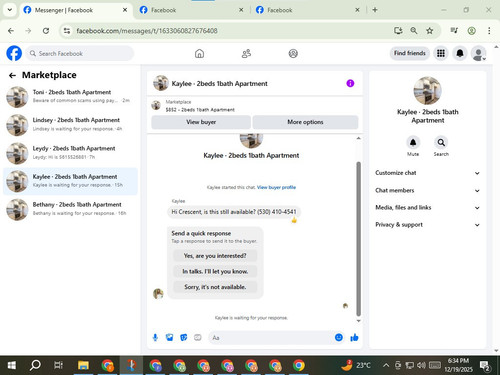The image size is (500, 375).
Task: Open the Chrome three-dot menu
Action: (x=489, y=31)
